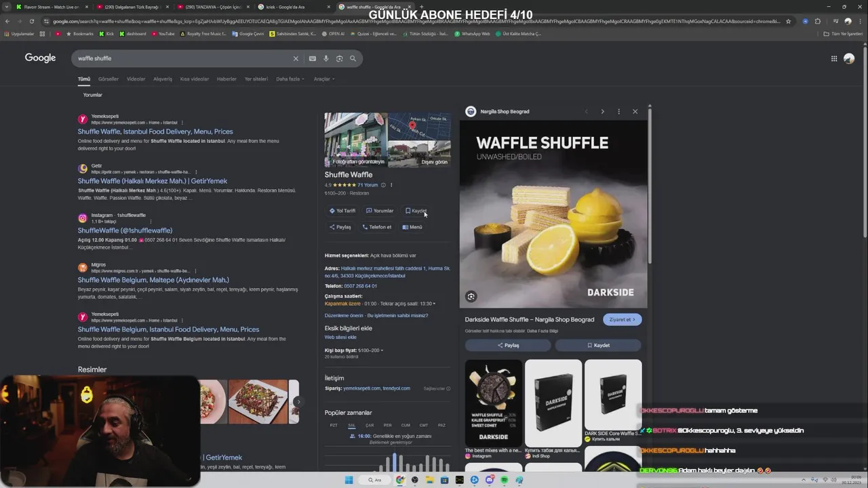868x488 pixels.
Task: Click Yol Tarifi directions button
Action: point(342,211)
